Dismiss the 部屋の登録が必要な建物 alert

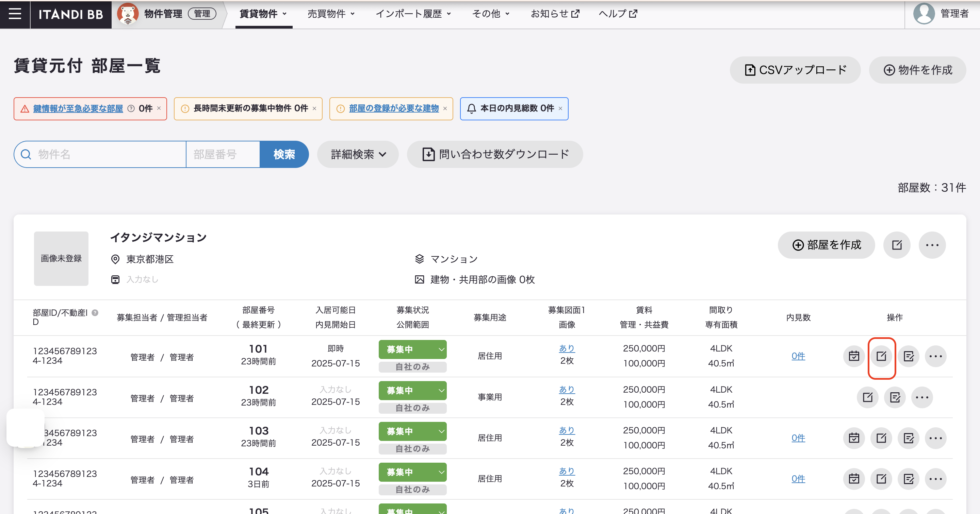(445, 108)
